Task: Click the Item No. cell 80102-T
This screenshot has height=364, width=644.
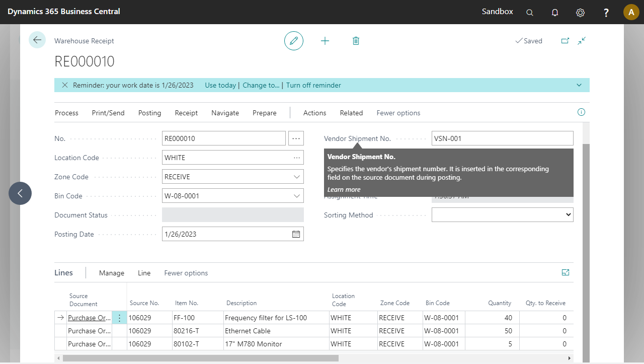Action: [x=197, y=344]
